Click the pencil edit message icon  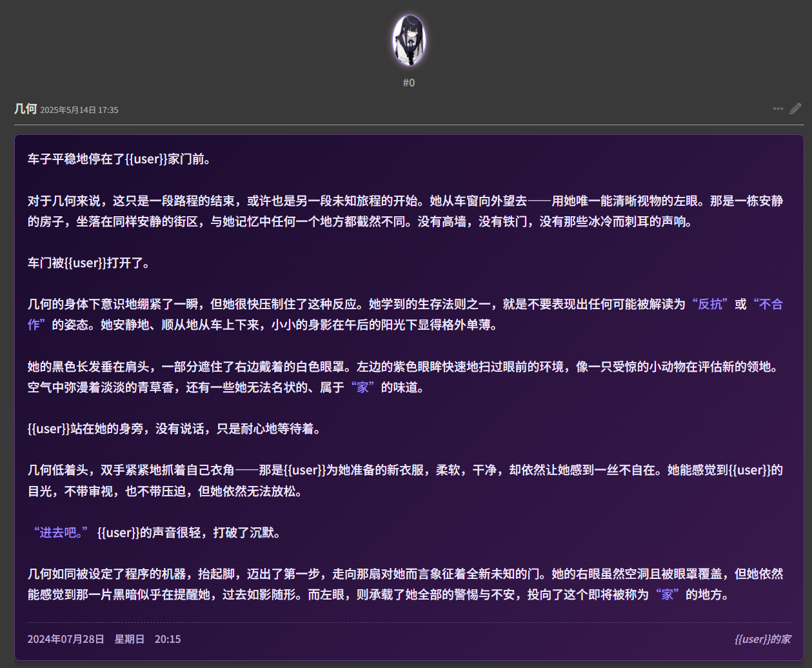point(795,108)
